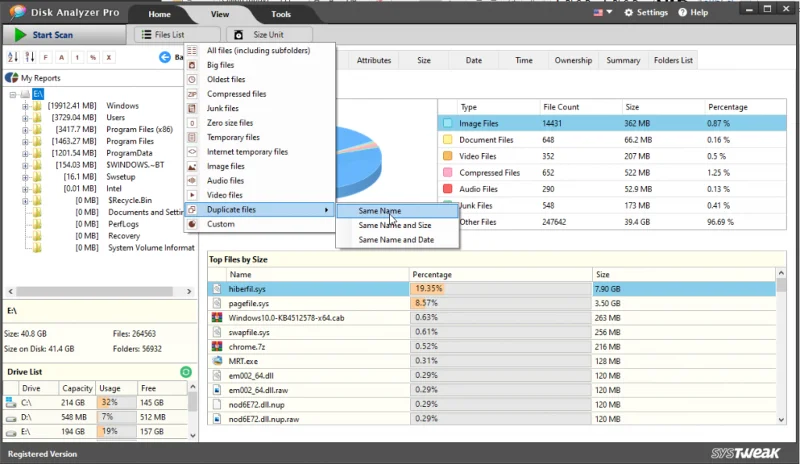800x464 pixels.
Task: Click the Disk Analyzer Pro logo
Action: 17,12
